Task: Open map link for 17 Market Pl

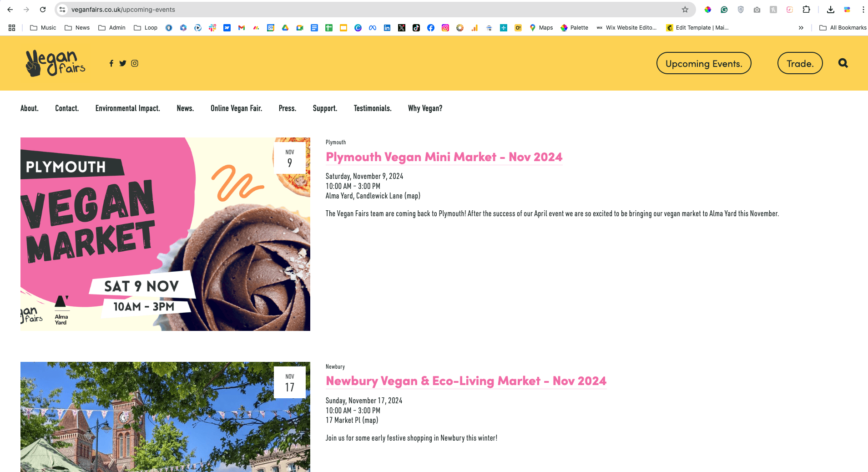Action: [370, 421]
